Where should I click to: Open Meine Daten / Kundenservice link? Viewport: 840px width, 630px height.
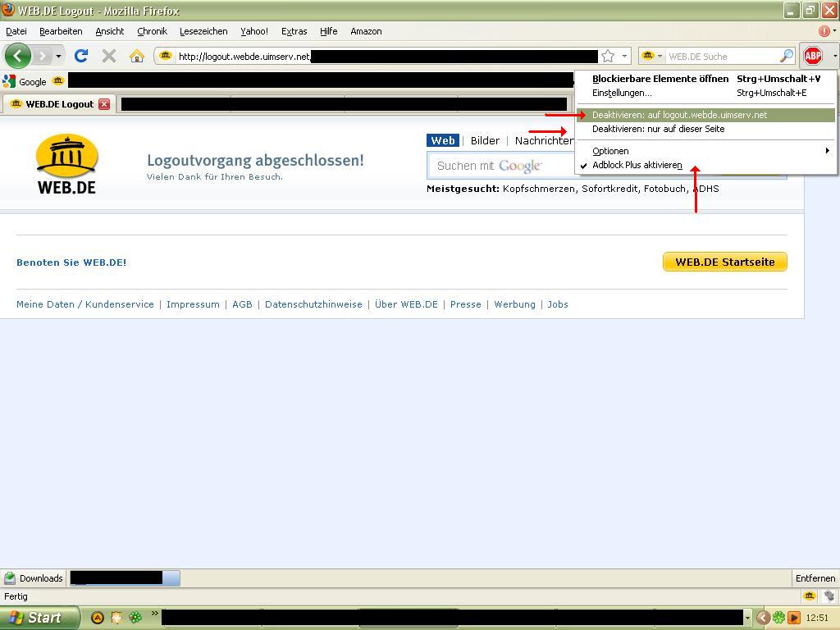click(85, 304)
